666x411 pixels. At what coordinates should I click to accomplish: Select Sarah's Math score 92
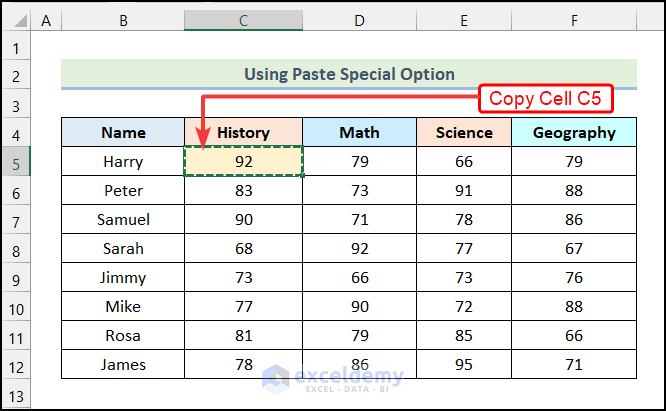(359, 248)
